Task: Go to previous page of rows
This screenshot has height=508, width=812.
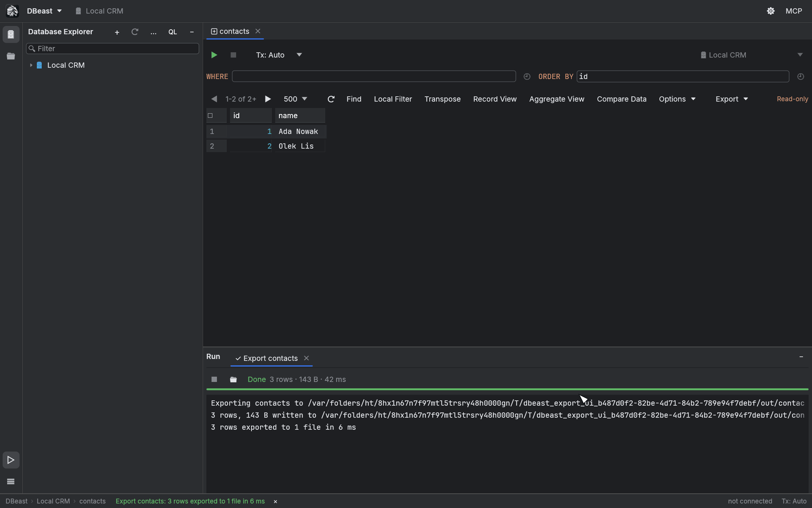Action: point(214,99)
